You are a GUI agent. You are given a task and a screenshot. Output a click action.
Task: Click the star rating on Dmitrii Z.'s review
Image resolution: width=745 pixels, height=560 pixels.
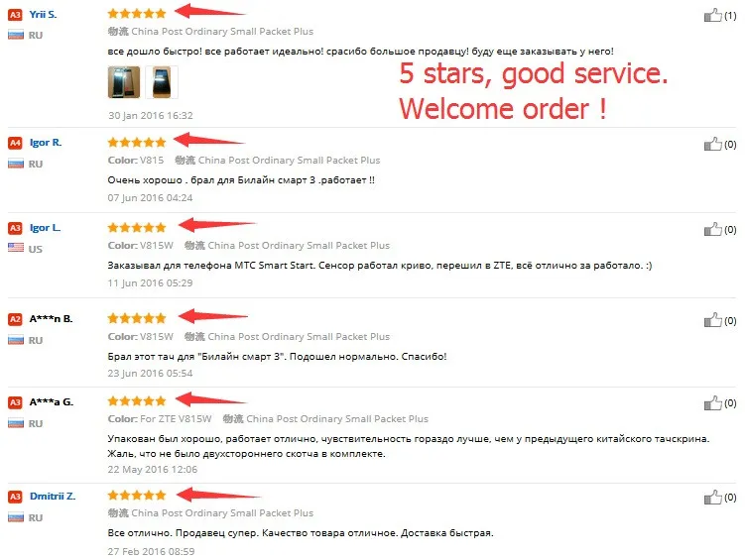pyautogui.click(x=137, y=496)
